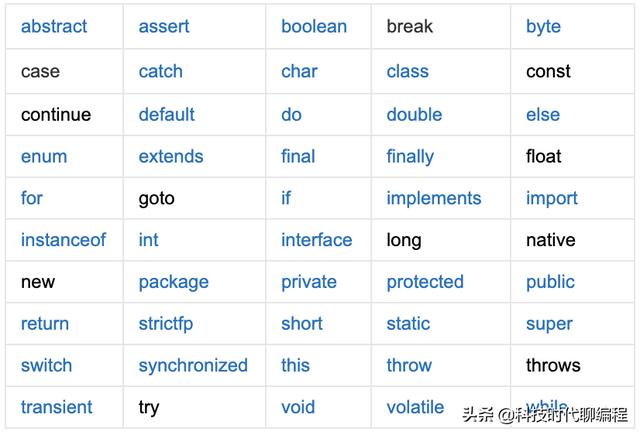
Task: Open the catch keyword link
Action: [160, 71]
